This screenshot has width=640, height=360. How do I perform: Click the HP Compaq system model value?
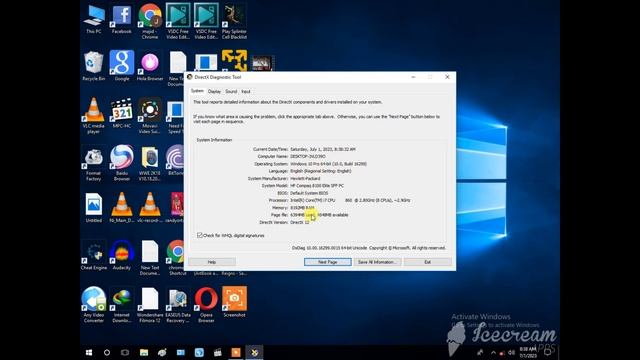[317, 186]
